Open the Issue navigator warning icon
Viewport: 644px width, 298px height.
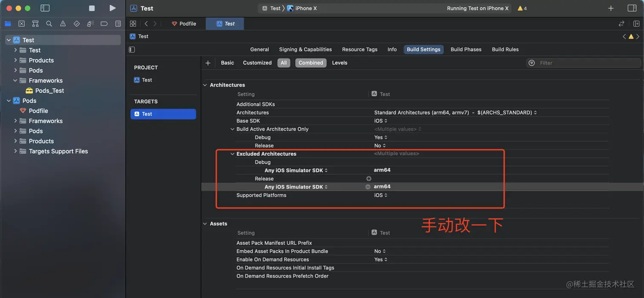tap(63, 24)
